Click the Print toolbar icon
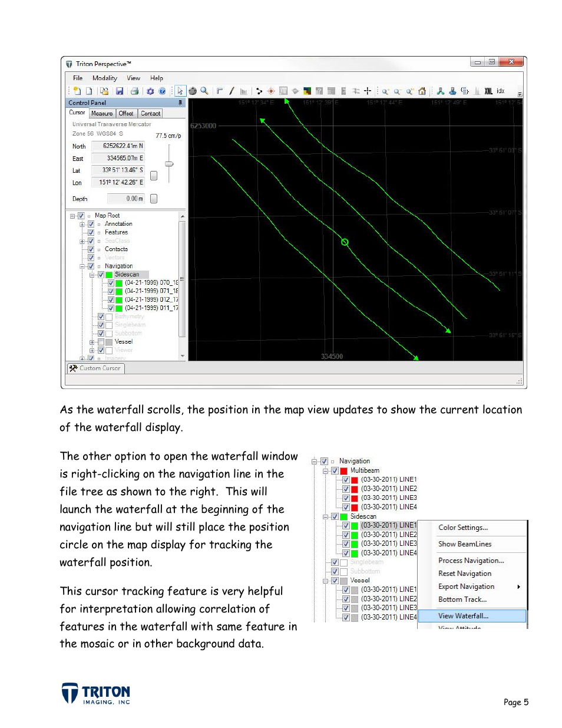The image size is (562, 728). tap(134, 91)
